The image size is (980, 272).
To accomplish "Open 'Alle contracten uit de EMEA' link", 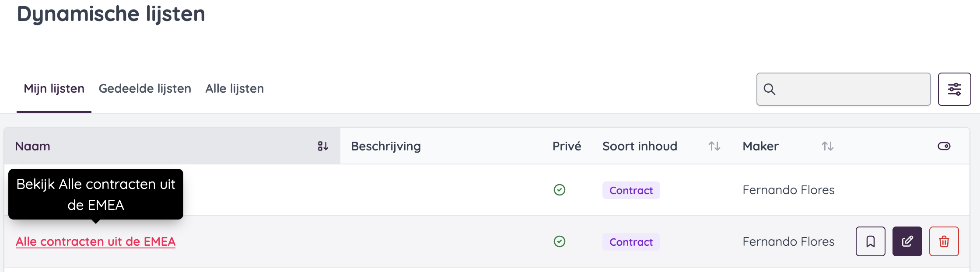I will click(95, 241).
